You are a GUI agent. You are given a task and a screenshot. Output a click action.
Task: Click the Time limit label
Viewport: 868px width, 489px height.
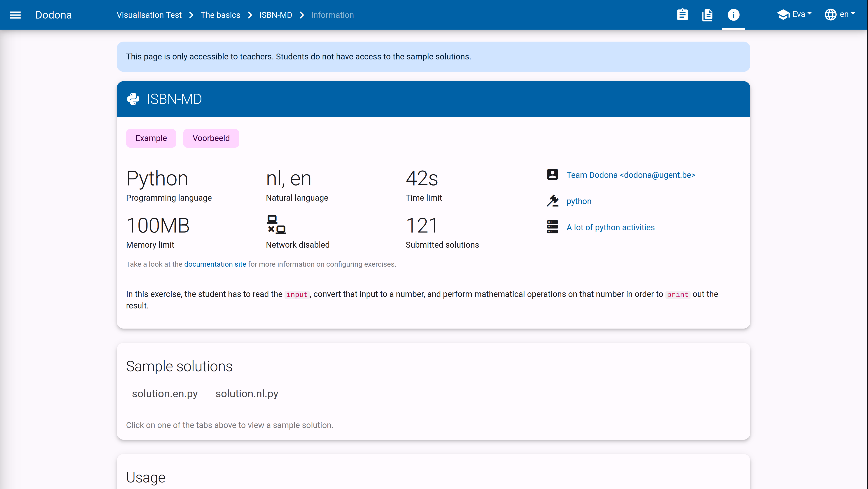[424, 198]
